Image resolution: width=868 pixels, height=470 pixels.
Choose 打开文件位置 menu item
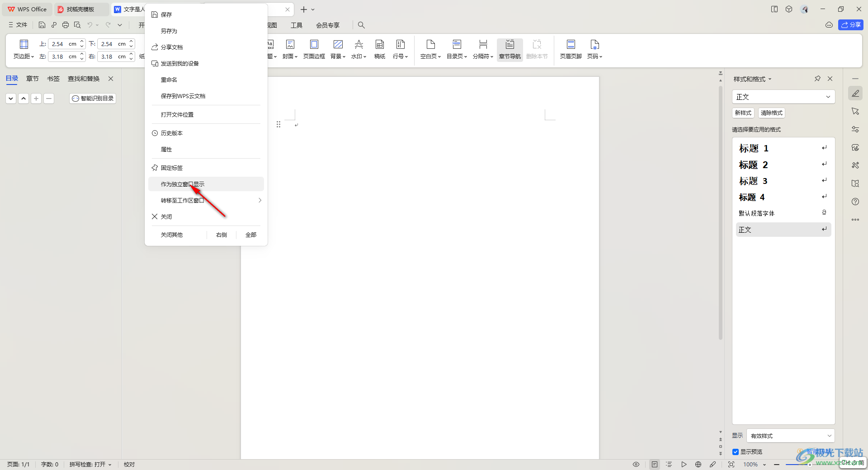(206, 114)
